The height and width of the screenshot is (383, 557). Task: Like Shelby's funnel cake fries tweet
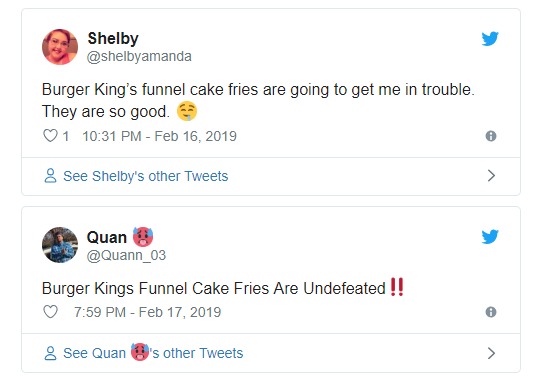point(50,136)
